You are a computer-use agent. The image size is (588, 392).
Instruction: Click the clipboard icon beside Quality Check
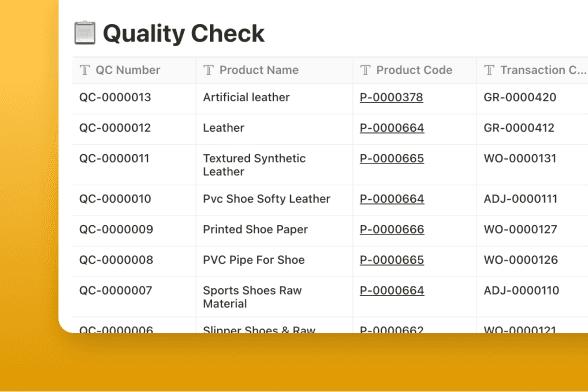85,33
